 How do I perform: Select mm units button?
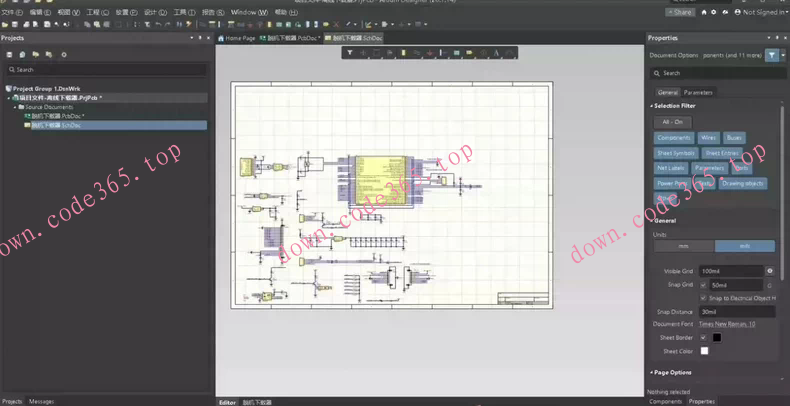point(684,246)
